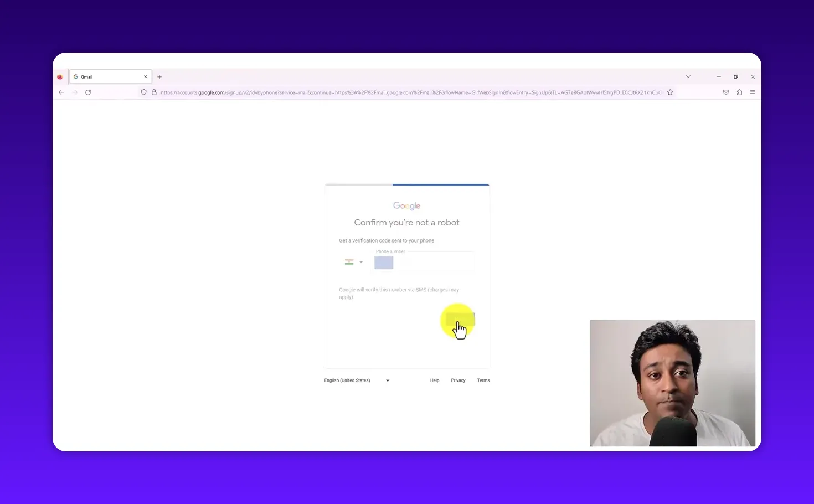Click the address bar URL
This screenshot has height=504, width=814.
[388, 92]
